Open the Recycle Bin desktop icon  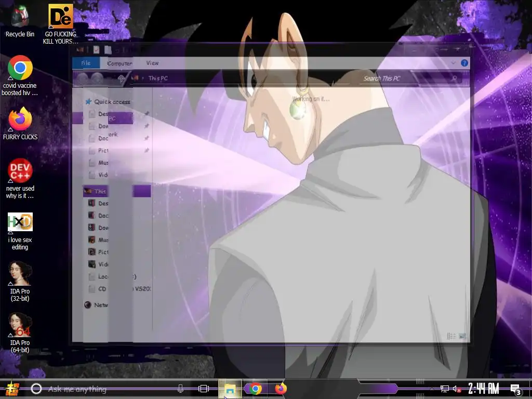tap(20, 21)
